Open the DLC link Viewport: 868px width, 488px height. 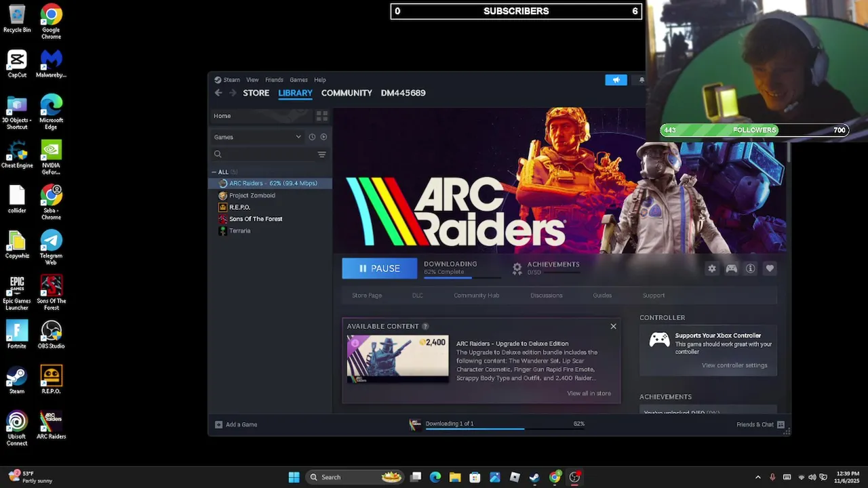417,296
